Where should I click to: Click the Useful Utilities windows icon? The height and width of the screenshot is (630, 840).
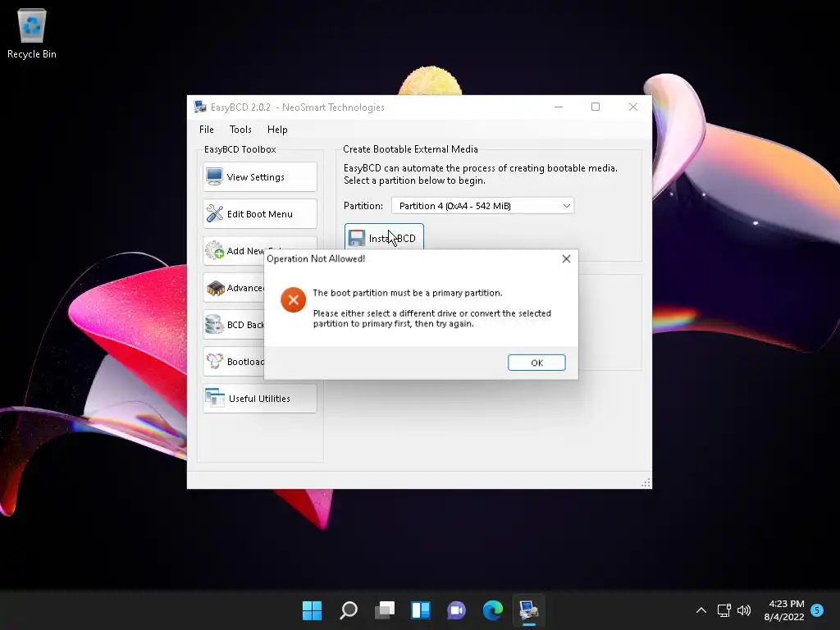[214, 398]
